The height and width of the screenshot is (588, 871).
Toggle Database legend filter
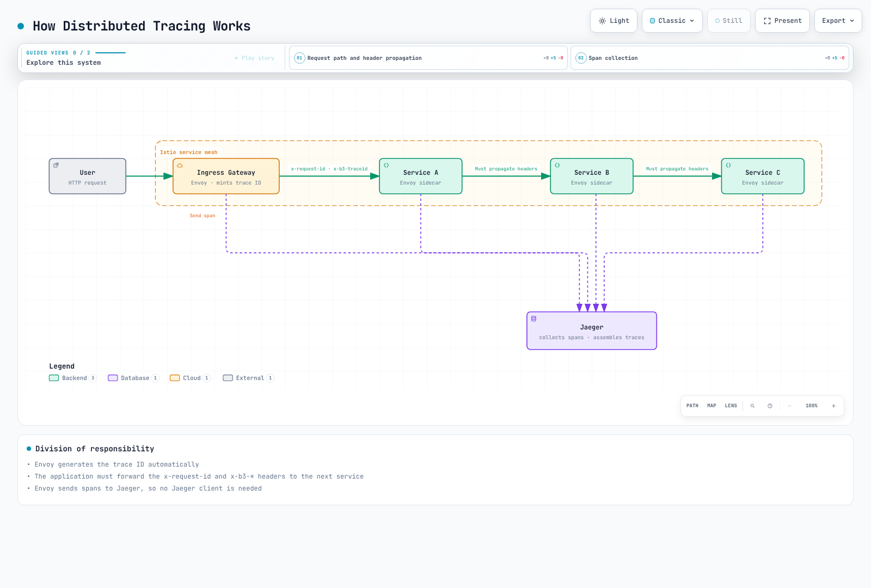(133, 378)
